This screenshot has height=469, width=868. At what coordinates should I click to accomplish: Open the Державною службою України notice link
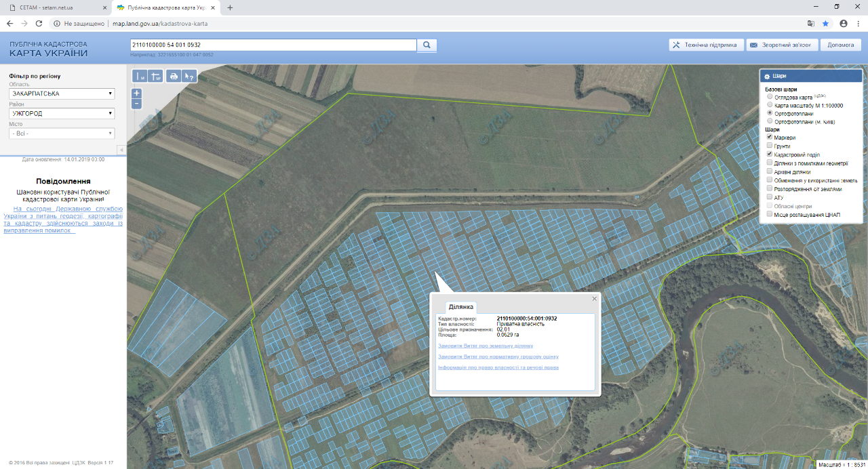click(x=63, y=220)
